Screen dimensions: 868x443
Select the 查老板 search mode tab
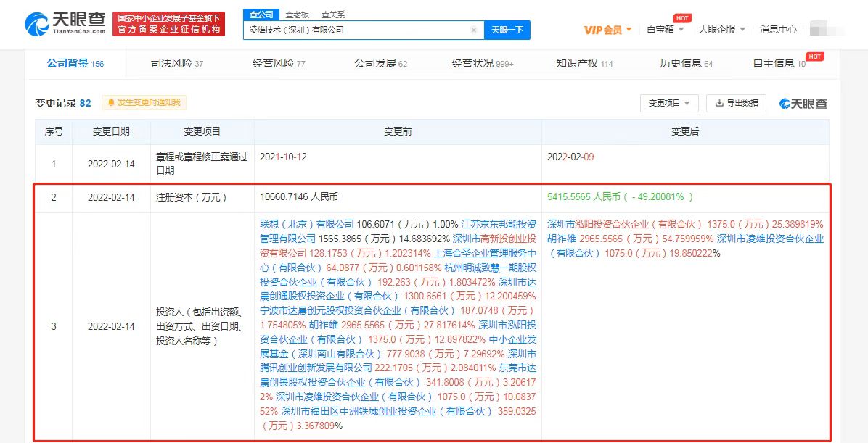296,15
